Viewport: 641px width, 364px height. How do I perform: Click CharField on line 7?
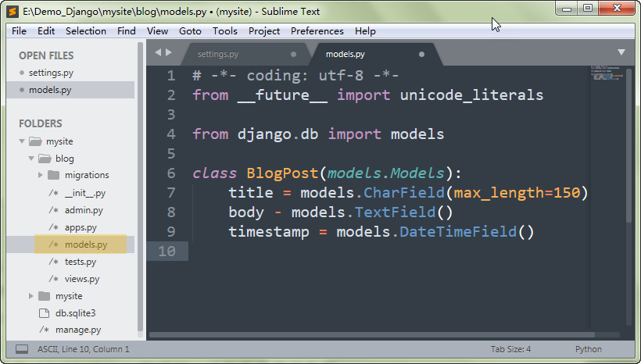pos(404,192)
